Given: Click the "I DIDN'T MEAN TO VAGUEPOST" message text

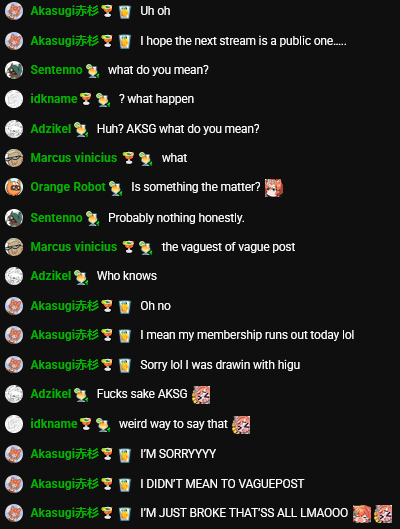Looking at the screenshot, I should click(x=222, y=484).
